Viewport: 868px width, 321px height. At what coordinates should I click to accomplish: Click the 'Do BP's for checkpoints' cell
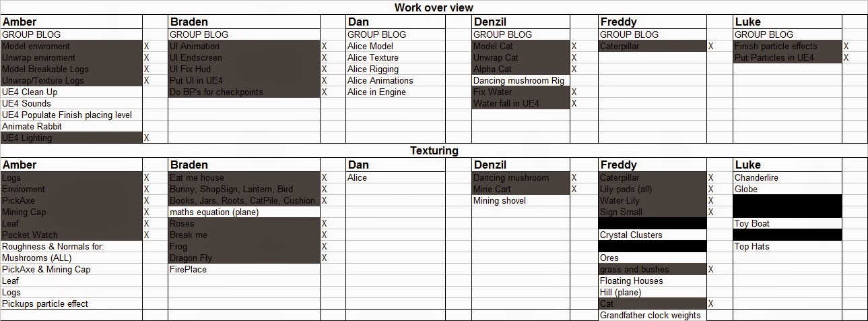click(x=244, y=92)
